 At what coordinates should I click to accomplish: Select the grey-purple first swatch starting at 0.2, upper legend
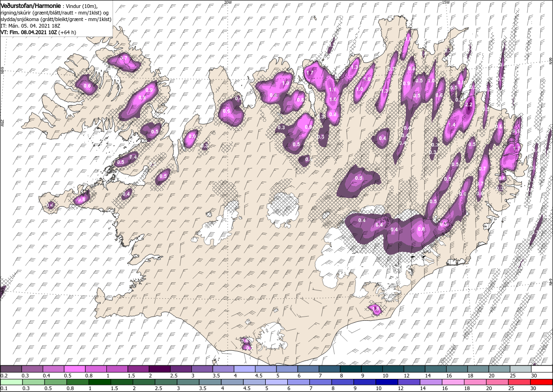[x=11, y=369]
